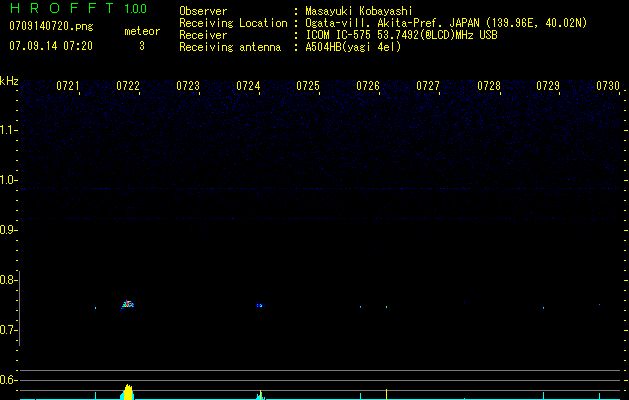Select observer name Masayuki Kobayashi
The image size is (629, 400).
(359, 11)
